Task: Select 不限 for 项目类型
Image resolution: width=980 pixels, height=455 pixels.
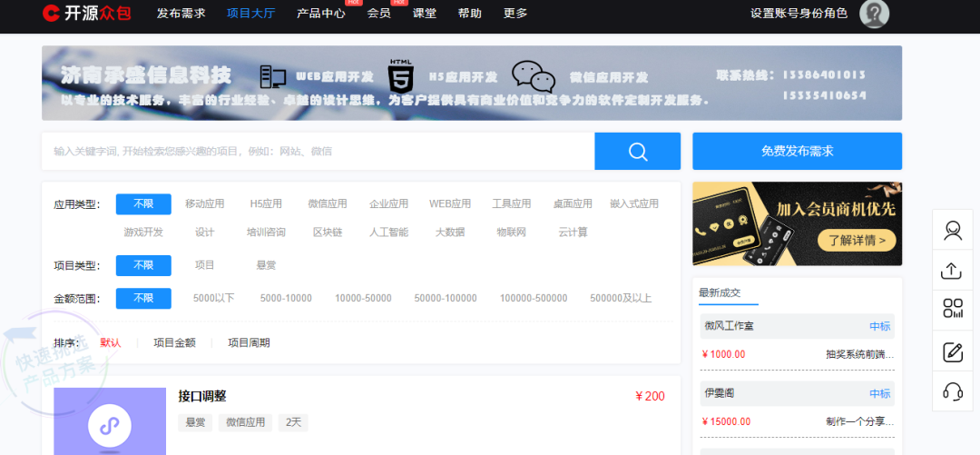Action: coord(143,265)
